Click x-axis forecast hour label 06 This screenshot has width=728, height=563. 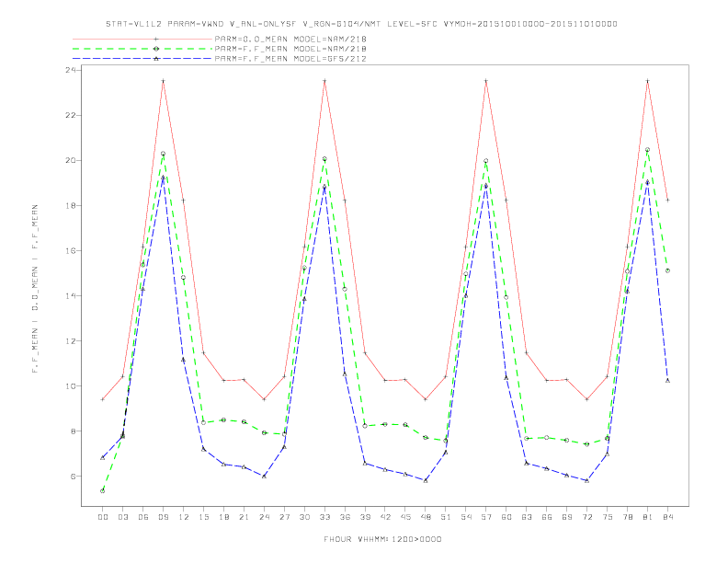point(143,517)
